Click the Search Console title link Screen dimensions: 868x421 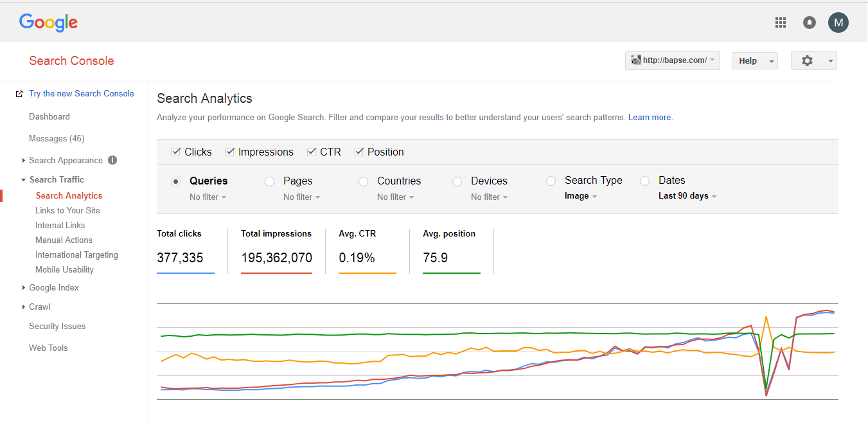tap(71, 61)
